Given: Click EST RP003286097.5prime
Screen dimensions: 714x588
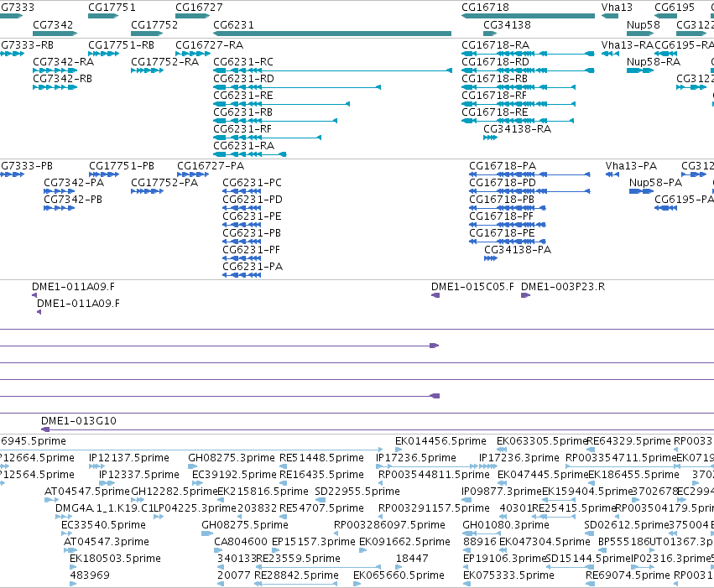Looking at the screenshot, I should pos(390,525).
